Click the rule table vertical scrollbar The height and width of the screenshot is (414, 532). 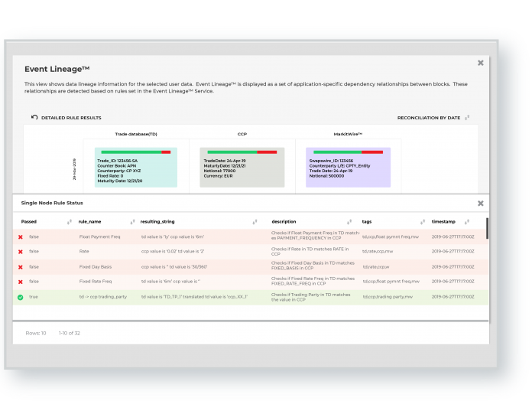487,228
